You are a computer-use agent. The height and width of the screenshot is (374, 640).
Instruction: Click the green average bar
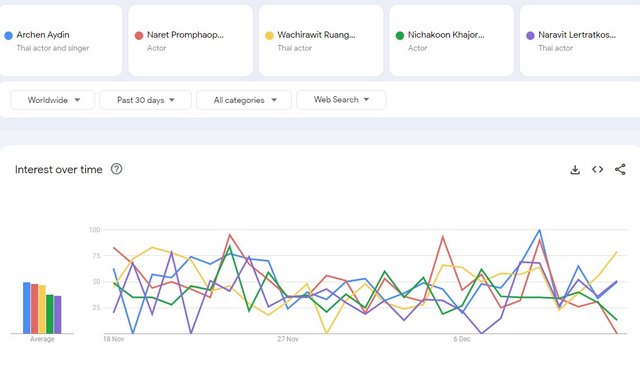click(x=50, y=314)
